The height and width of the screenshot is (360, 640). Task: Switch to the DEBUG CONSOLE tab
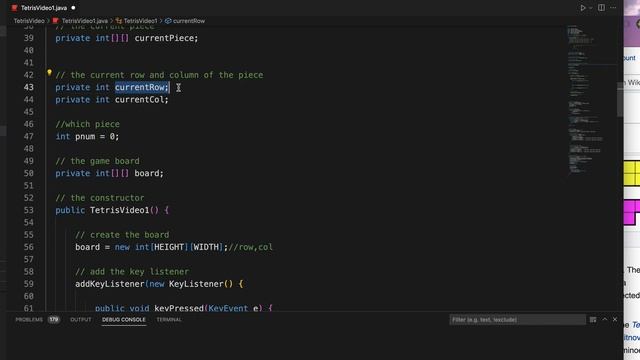(124, 320)
